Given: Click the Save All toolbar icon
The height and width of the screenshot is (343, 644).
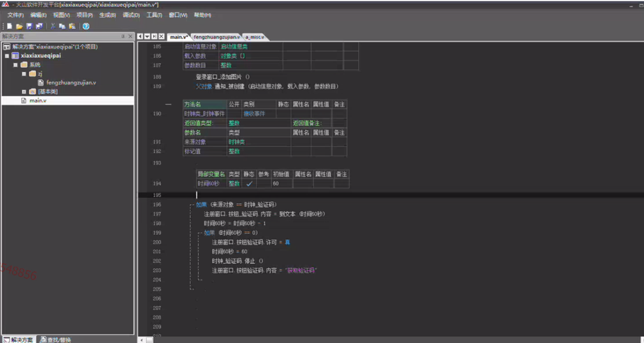Looking at the screenshot, I should click(39, 26).
